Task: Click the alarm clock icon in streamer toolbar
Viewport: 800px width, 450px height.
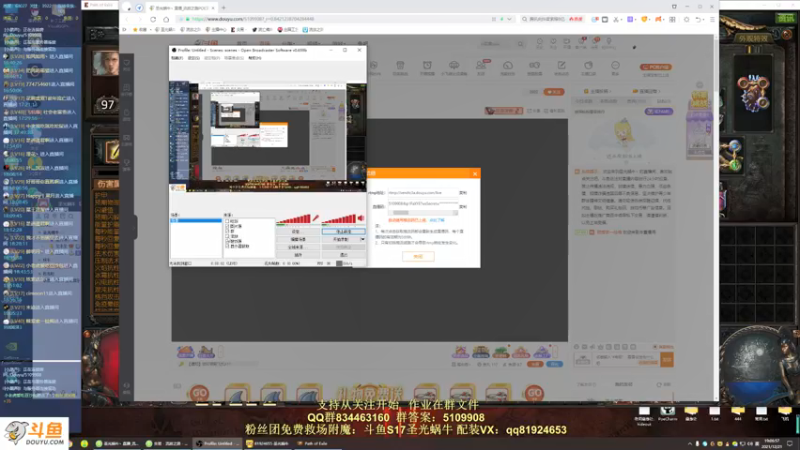Action: pyautogui.click(x=427, y=67)
